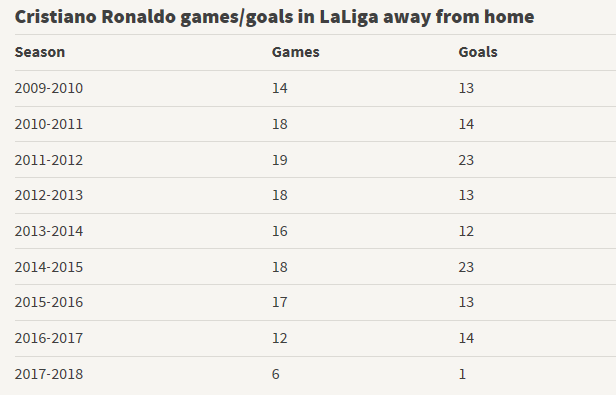Click the 2015-2016 season cell
The height and width of the screenshot is (395, 616).
point(49,302)
